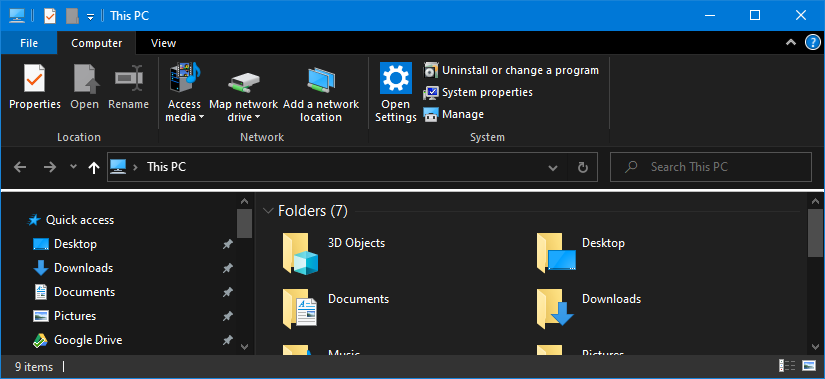Switch to the File tab

point(29,43)
